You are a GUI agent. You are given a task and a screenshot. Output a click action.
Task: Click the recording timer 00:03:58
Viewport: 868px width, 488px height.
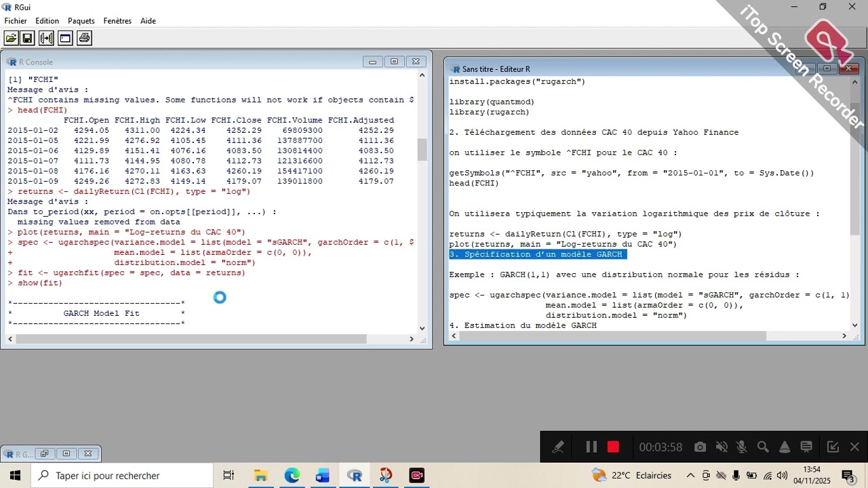660,447
